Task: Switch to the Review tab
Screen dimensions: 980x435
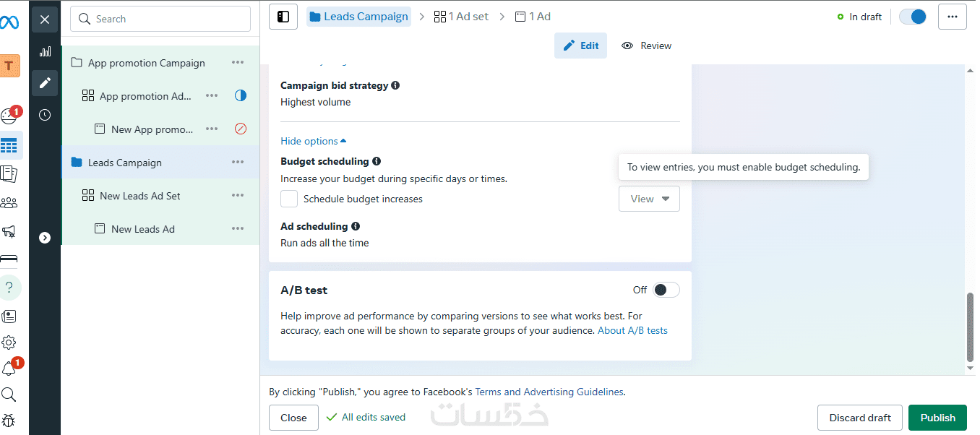Action: point(647,46)
